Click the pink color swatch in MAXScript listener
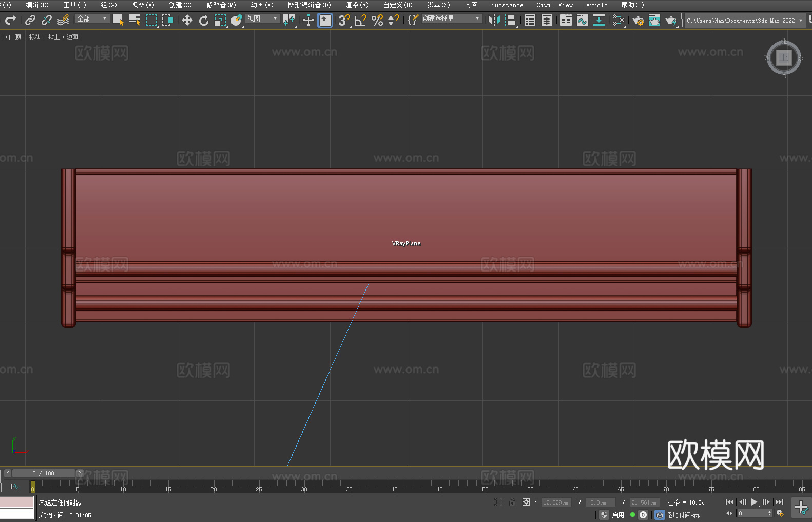Image resolution: width=812 pixels, height=522 pixels. (17, 502)
